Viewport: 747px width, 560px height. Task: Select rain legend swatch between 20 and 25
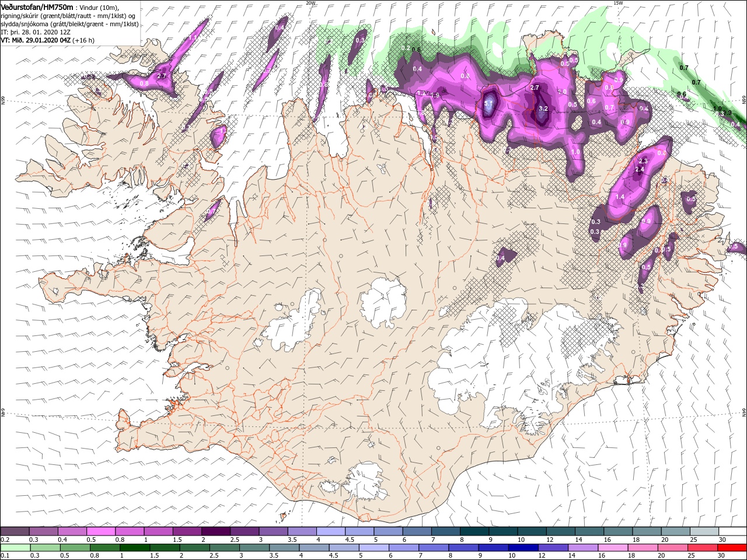tap(672, 547)
